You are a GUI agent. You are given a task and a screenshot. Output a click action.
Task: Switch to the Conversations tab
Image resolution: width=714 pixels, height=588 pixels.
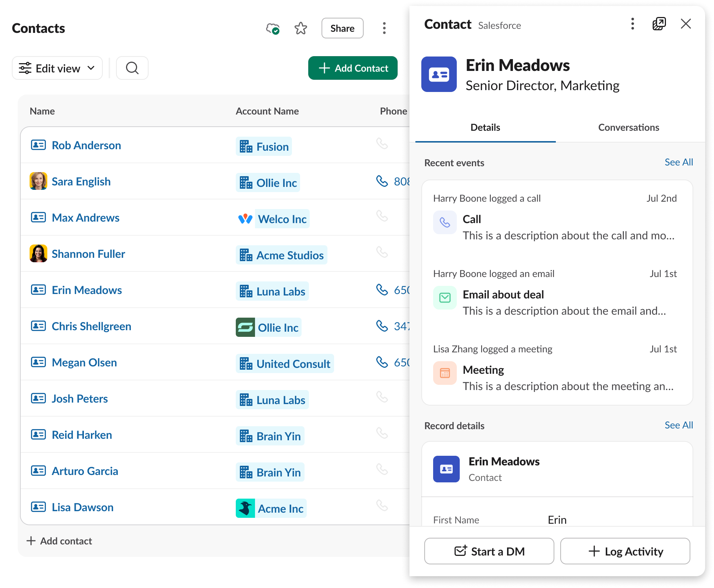(628, 127)
